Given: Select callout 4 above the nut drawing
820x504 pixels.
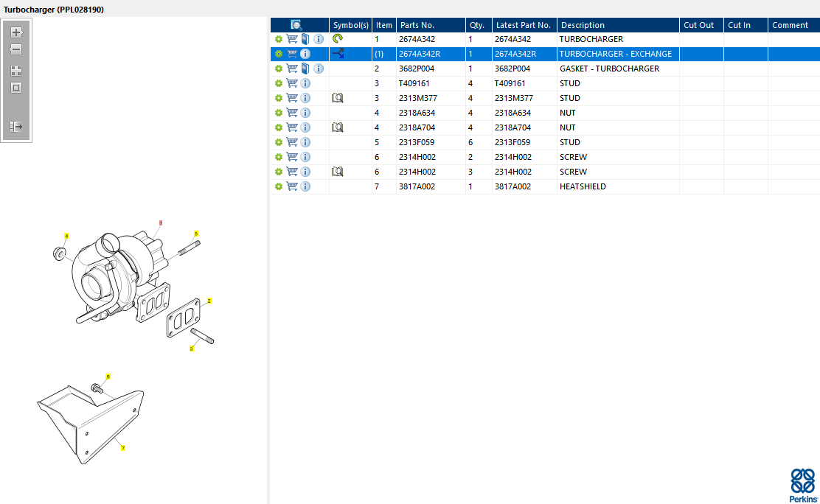Looking at the screenshot, I should tap(66, 237).
